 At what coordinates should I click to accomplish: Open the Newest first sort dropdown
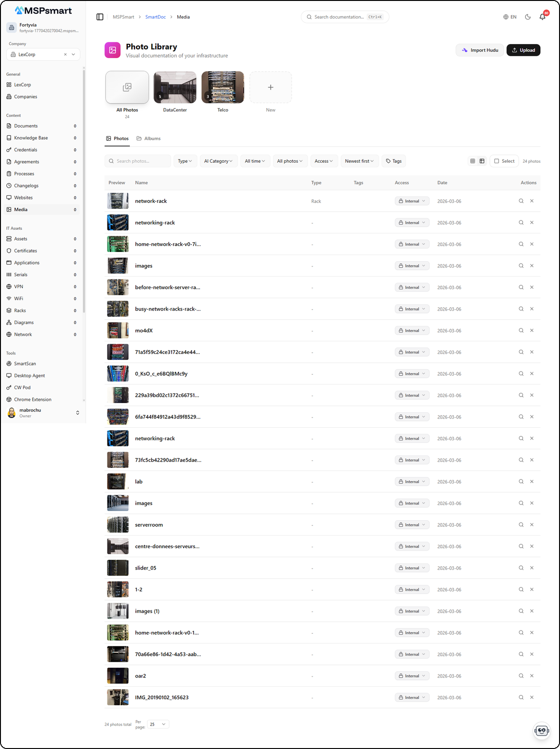(x=360, y=161)
